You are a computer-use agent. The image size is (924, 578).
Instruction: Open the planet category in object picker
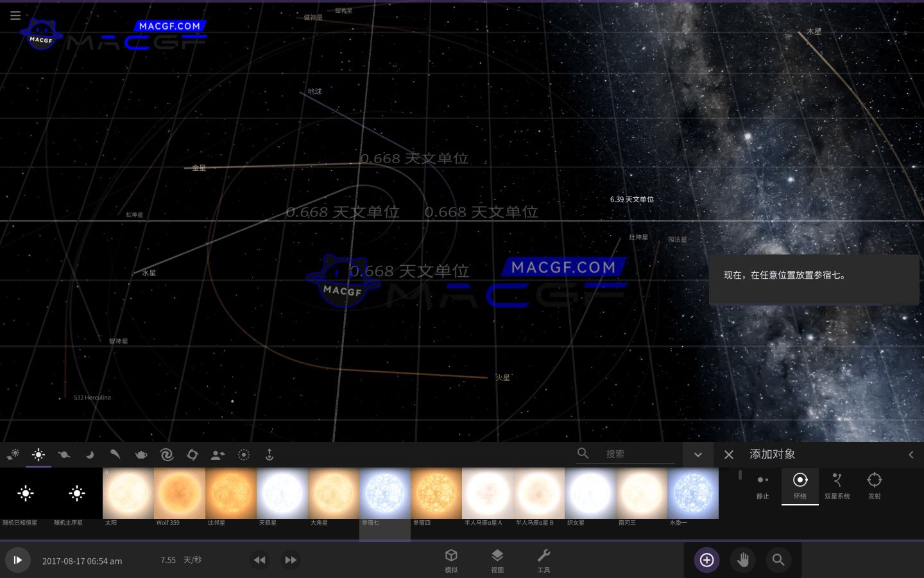tap(64, 455)
